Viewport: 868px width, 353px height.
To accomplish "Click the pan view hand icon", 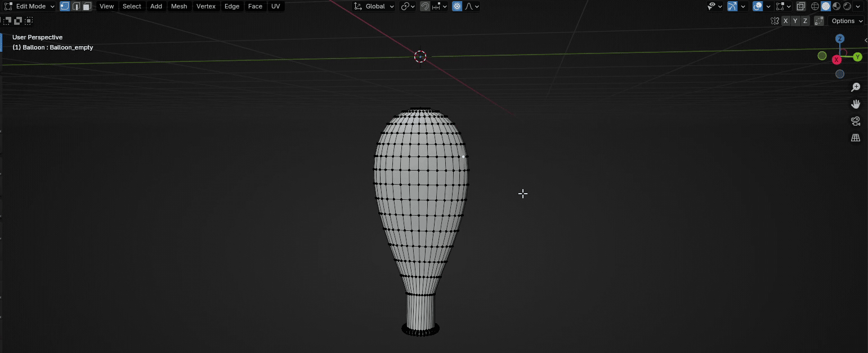I will click(856, 104).
